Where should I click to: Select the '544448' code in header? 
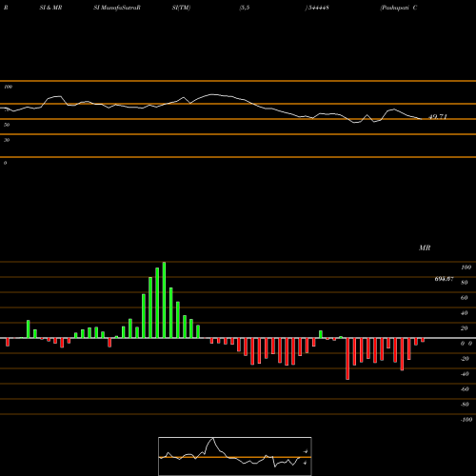tap(318, 8)
